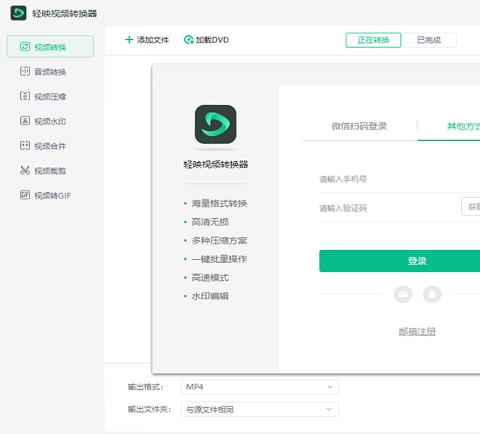This screenshot has width=480, height=434.
Task: Click the GIF icon beside 视频转GIF
Action: pos(25,195)
